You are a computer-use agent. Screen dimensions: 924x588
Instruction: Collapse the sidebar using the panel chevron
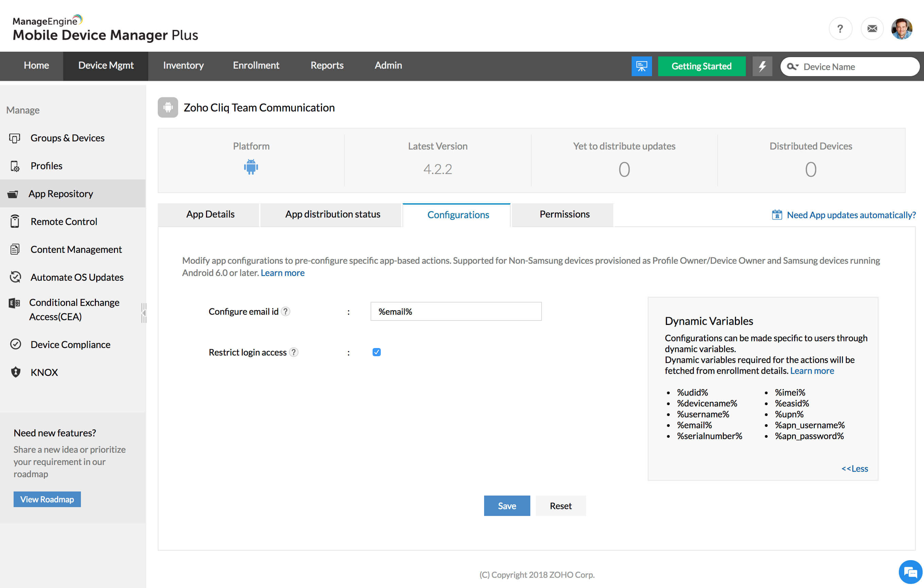click(144, 313)
